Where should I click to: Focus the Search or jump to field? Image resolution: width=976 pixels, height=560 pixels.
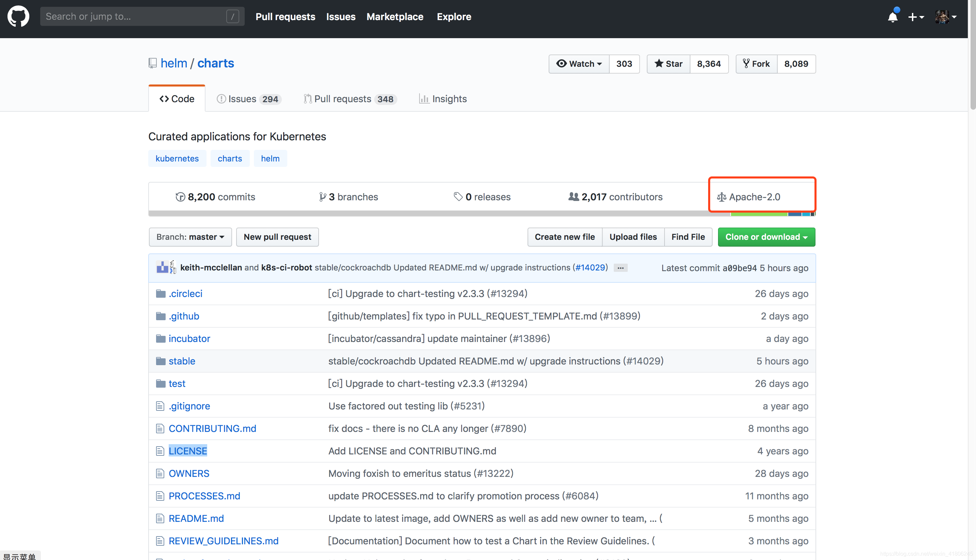tap(142, 16)
